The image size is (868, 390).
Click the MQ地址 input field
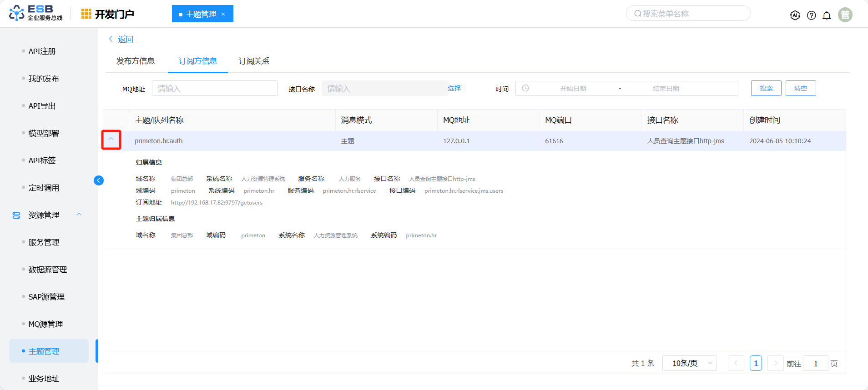[215, 88]
